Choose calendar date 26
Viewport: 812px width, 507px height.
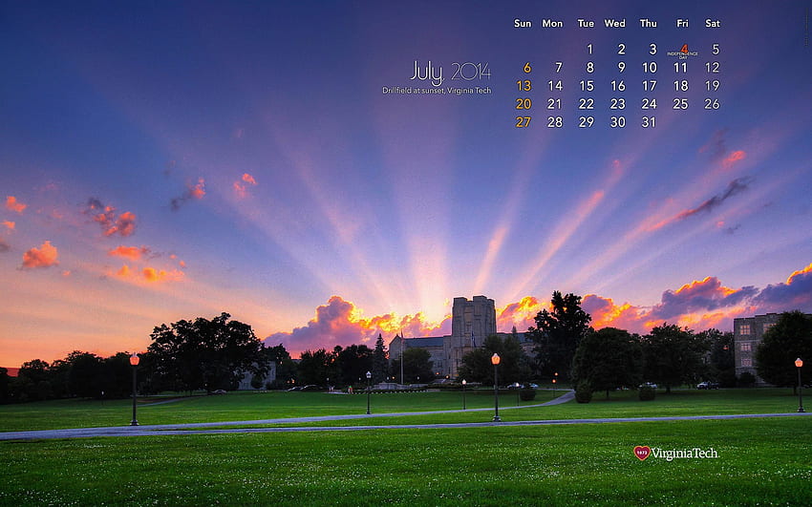712,104
